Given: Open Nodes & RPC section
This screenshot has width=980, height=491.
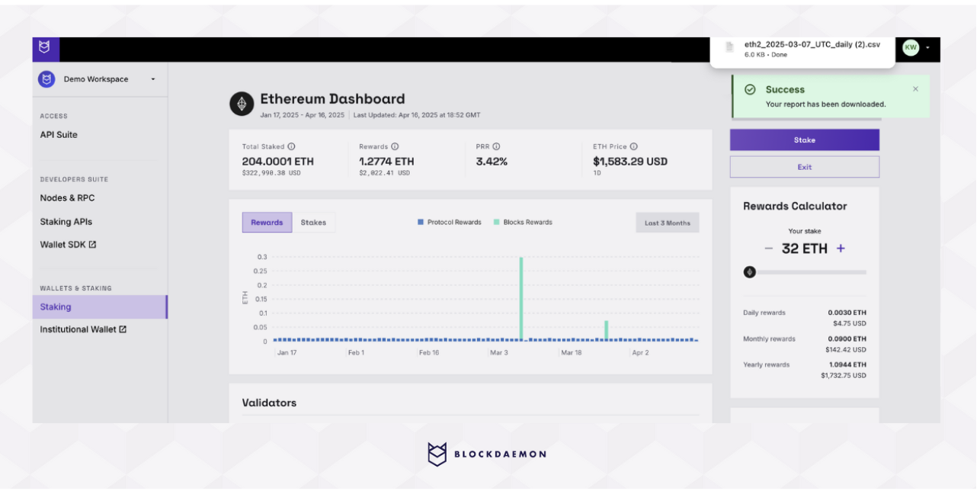Looking at the screenshot, I should click(x=68, y=198).
